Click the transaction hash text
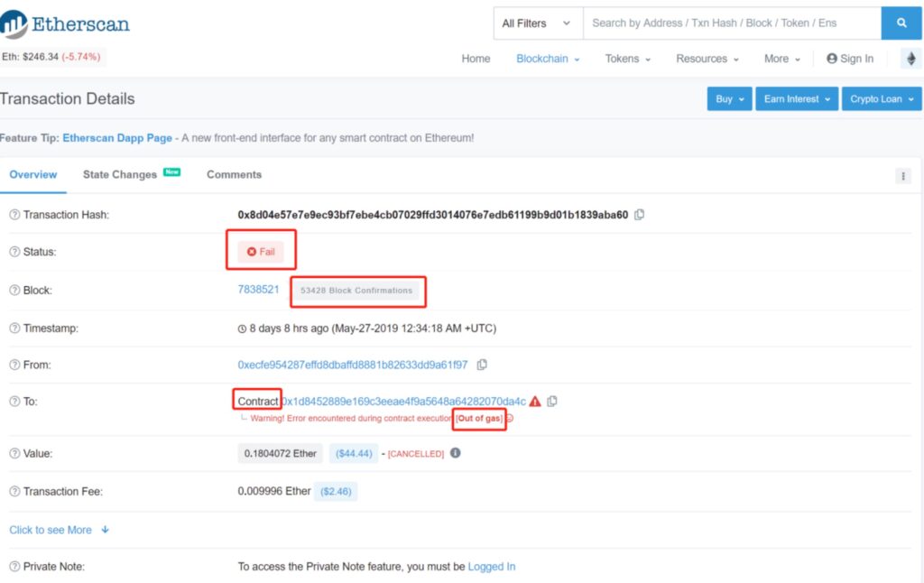This screenshot has height=583, width=924. pyautogui.click(x=432, y=215)
